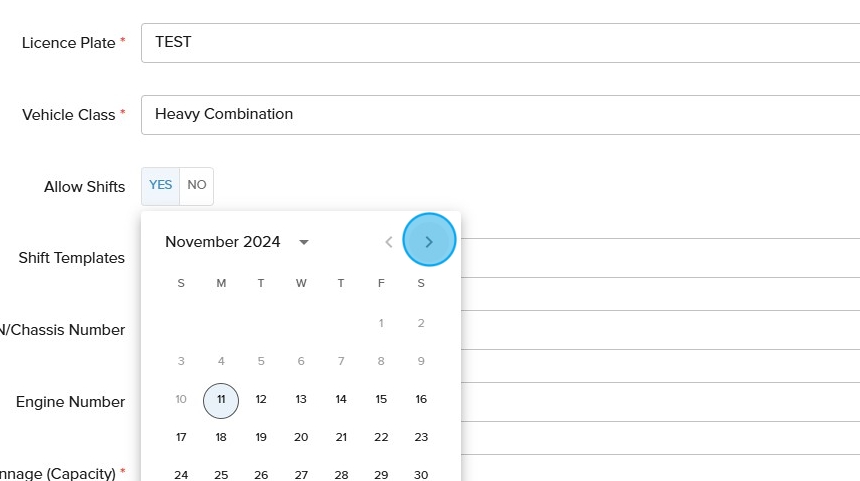The width and height of the screenshot is (860, 481).
Task: Go to next month in calendar
Action: coord(429,241)
